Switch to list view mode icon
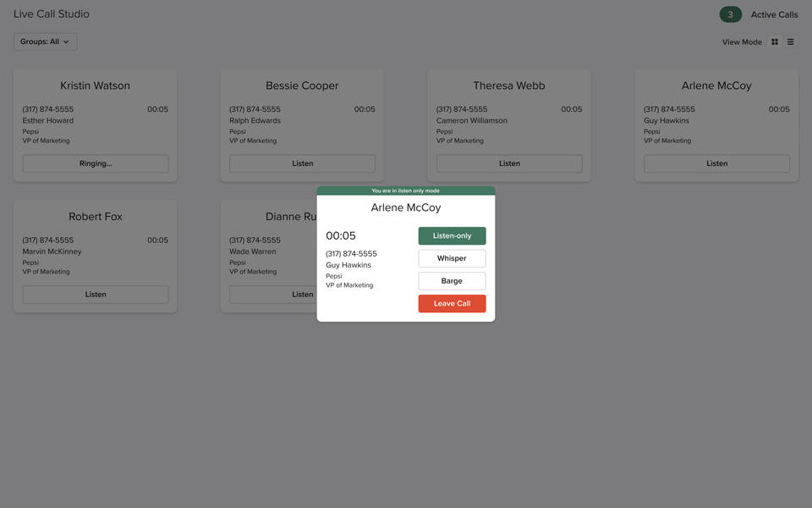Viewport: 812px width, 508px height. coord(791,41)
